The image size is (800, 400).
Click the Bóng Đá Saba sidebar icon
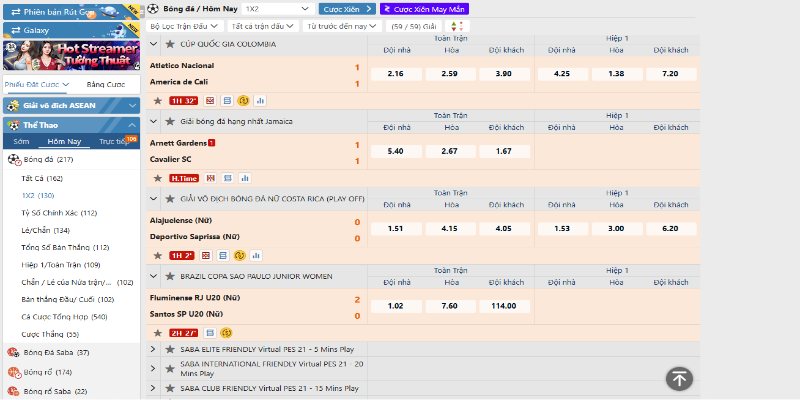(x=14, y=351)
